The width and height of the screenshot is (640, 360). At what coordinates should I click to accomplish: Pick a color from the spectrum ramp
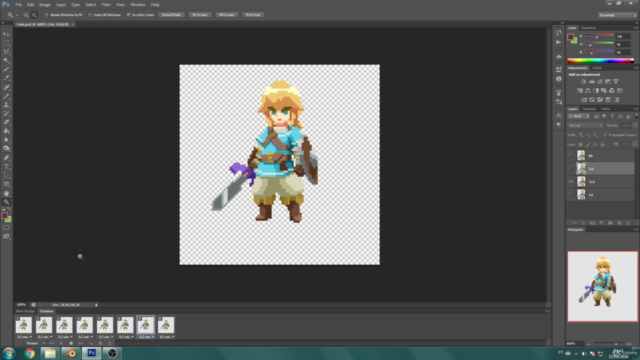click(600, 60)
